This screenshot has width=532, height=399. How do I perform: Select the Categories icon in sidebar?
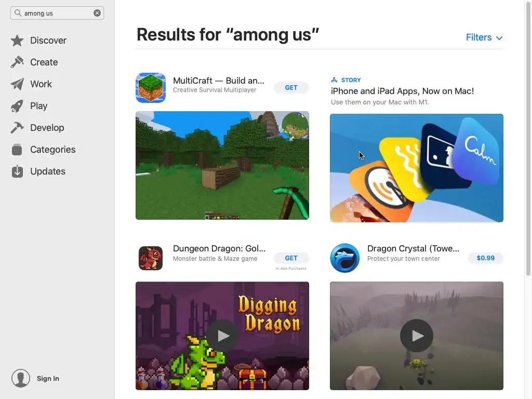point(17,150)
